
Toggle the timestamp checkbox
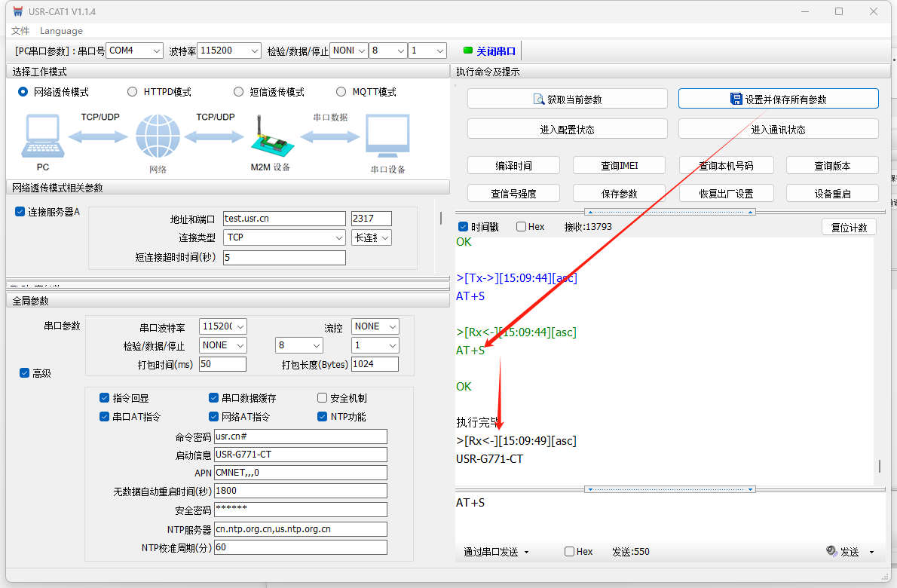tap(463, 227)
